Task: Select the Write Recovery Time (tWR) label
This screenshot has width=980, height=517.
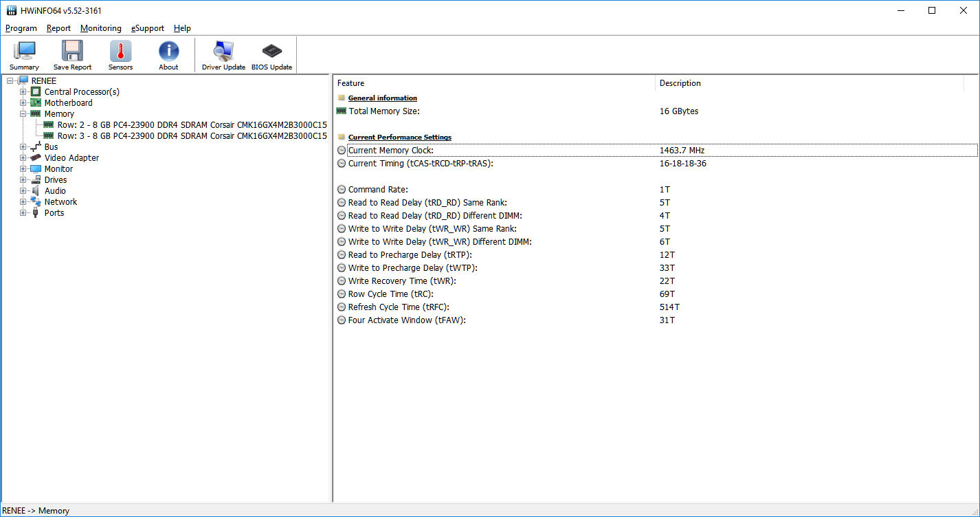Action: (402, 280)
